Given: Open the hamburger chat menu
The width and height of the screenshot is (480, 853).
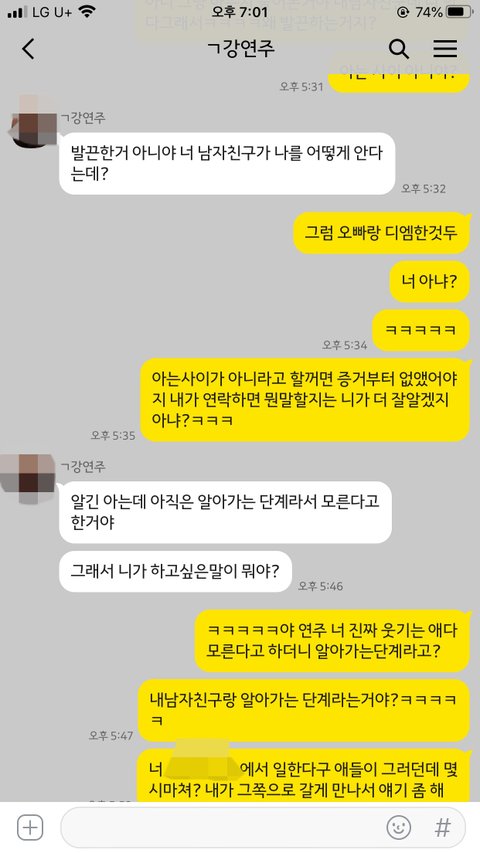Looking at the screenshot, I should 445,48.
